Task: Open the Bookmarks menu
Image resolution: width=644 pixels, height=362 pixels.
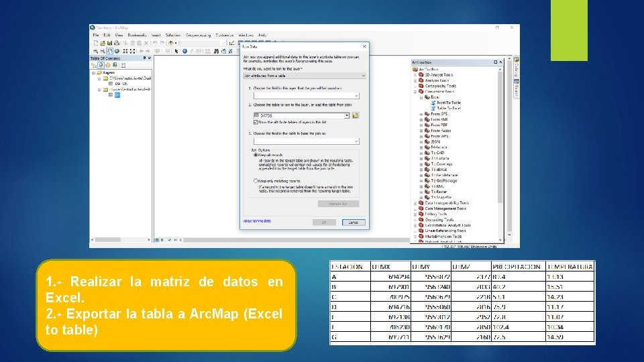Action: tap(137, 36)
